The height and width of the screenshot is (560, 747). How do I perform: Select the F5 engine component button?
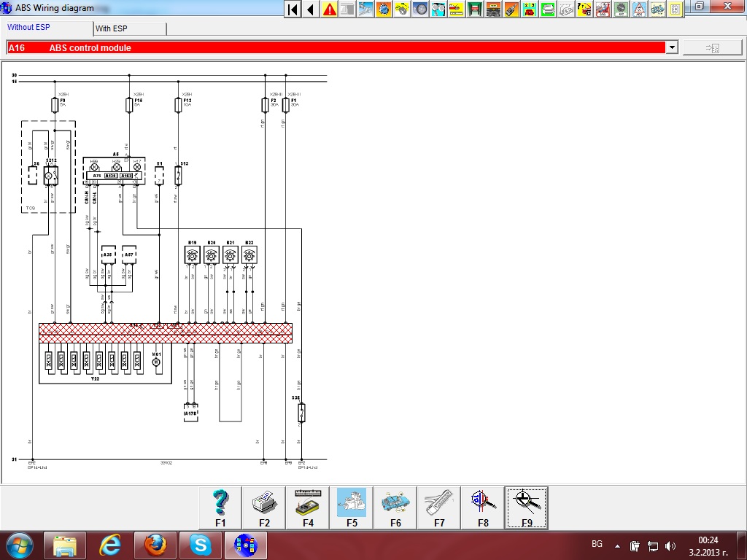coord(352,507)
